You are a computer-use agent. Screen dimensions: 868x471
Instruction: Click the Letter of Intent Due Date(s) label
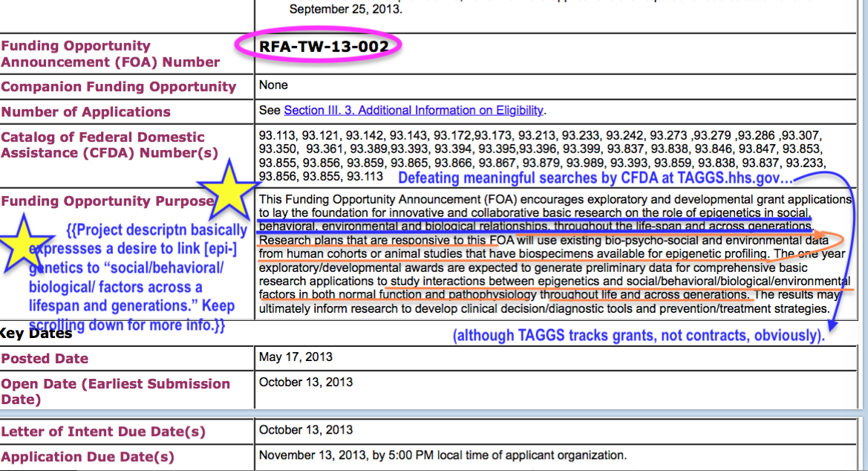103,432
